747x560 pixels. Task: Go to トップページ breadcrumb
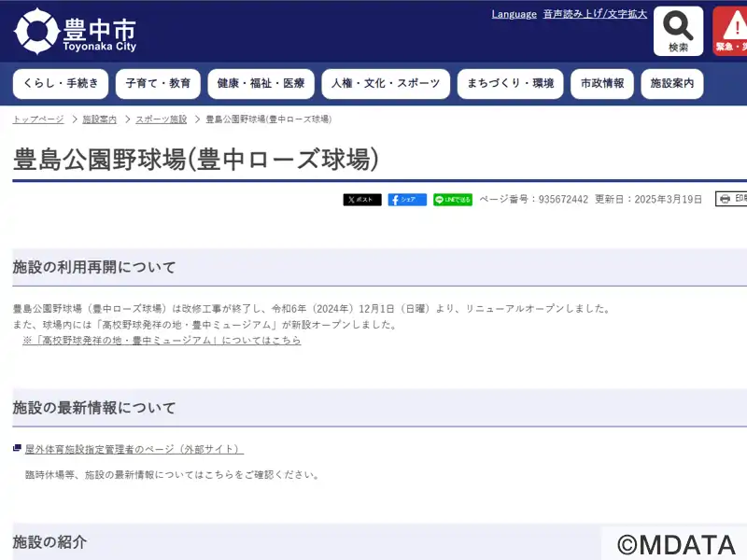[x=38, y=119]
